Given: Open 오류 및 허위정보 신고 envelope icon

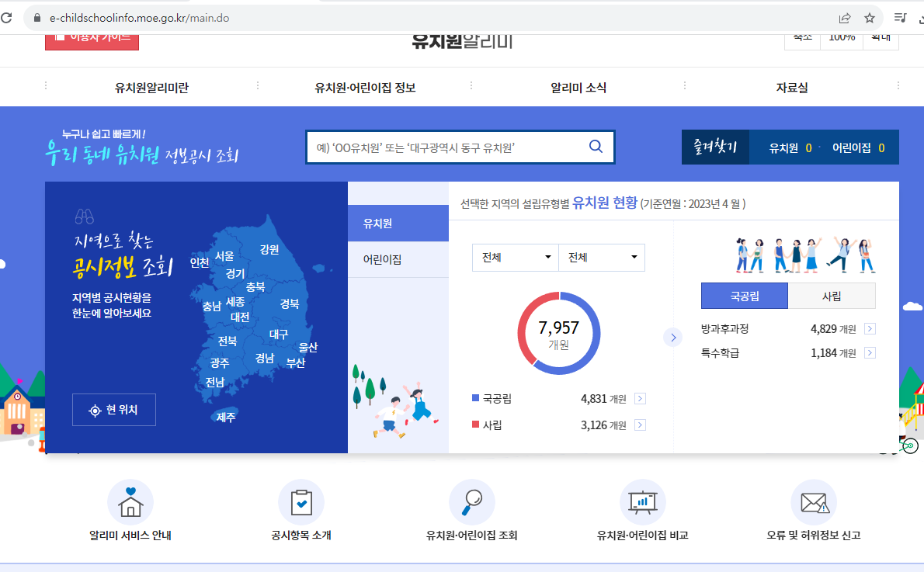Looking at the screenshot, I should point(812,501).
